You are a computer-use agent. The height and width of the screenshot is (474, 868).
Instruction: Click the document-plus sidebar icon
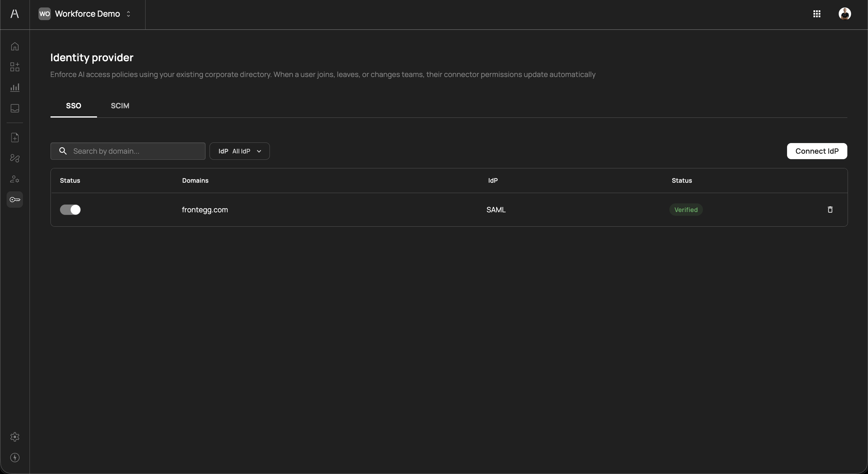15,138
